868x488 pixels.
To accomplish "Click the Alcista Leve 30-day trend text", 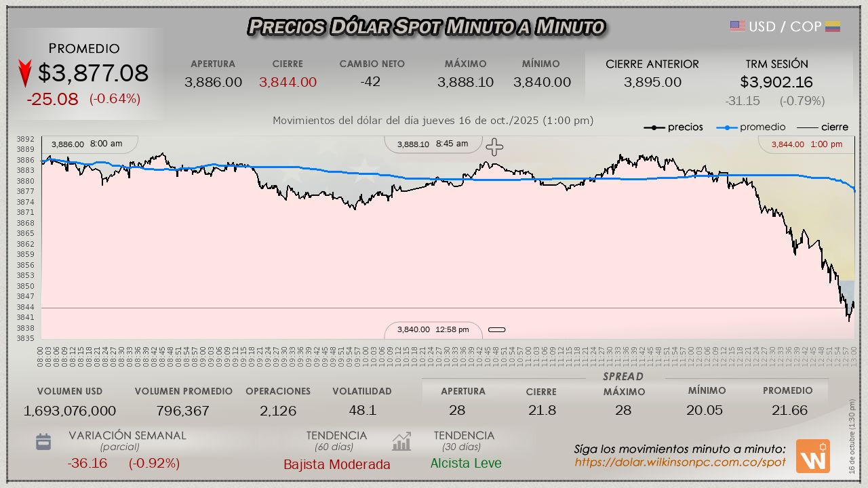I will pyautogui.click(x=465, y=464).
